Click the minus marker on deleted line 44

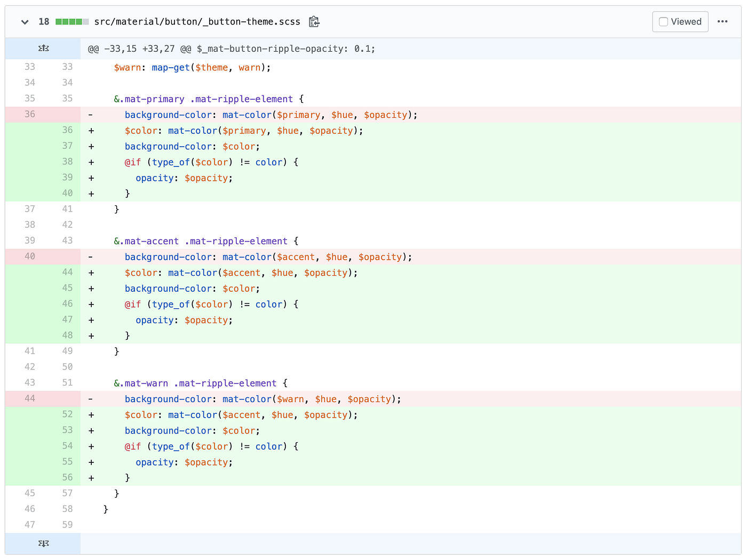[x=91, y=399]
